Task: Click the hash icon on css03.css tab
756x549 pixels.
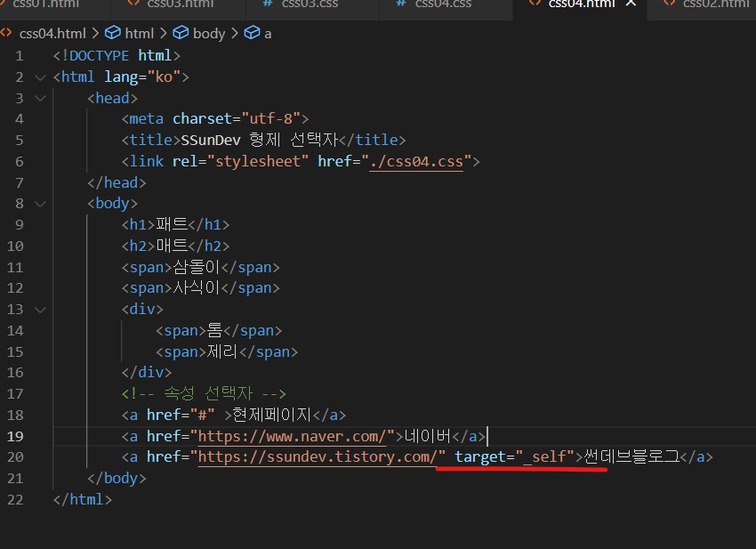Action: [x=267, y=3]
